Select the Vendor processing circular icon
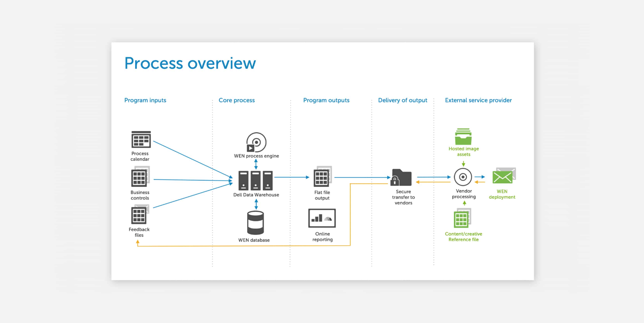This screenshot has width=644, height=323. [x=463, y=177]
